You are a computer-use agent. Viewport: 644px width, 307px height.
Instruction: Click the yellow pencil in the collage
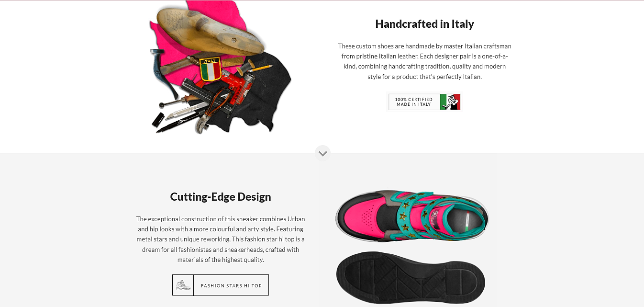point(261,68)
